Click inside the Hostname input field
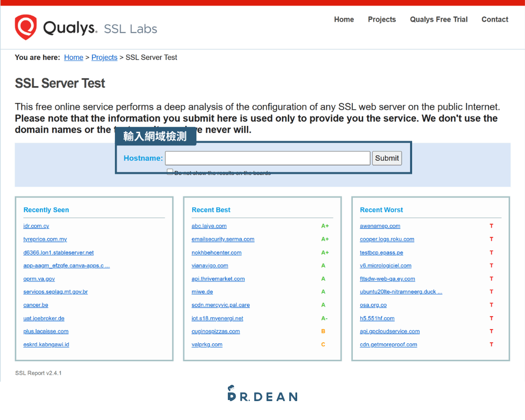This screenshot has height=420, width=525. coord(267,158)
